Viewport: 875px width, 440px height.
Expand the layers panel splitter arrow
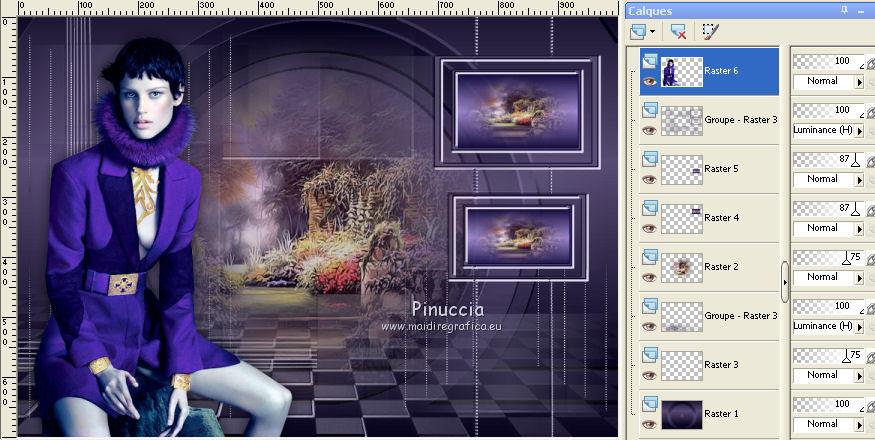point(785,282)
